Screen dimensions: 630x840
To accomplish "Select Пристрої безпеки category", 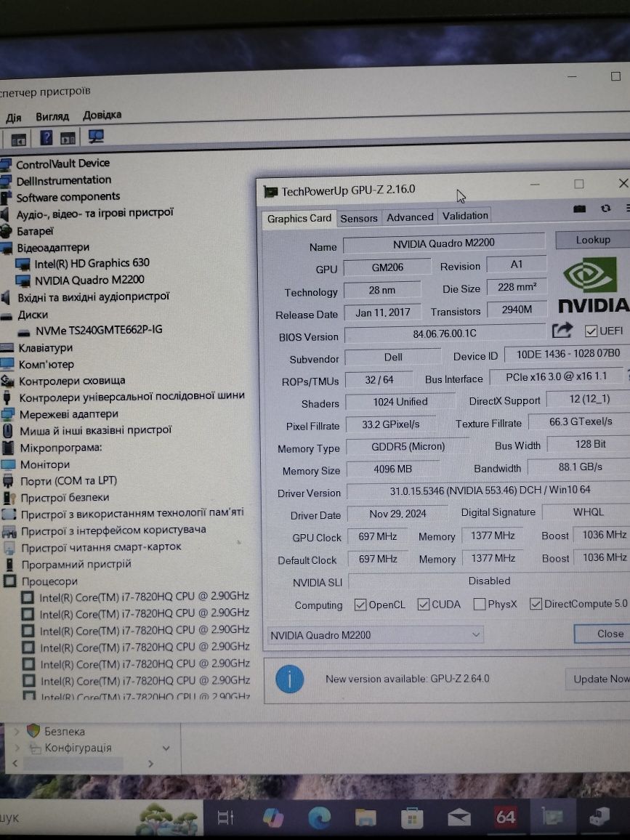I will tap(65, 498).
